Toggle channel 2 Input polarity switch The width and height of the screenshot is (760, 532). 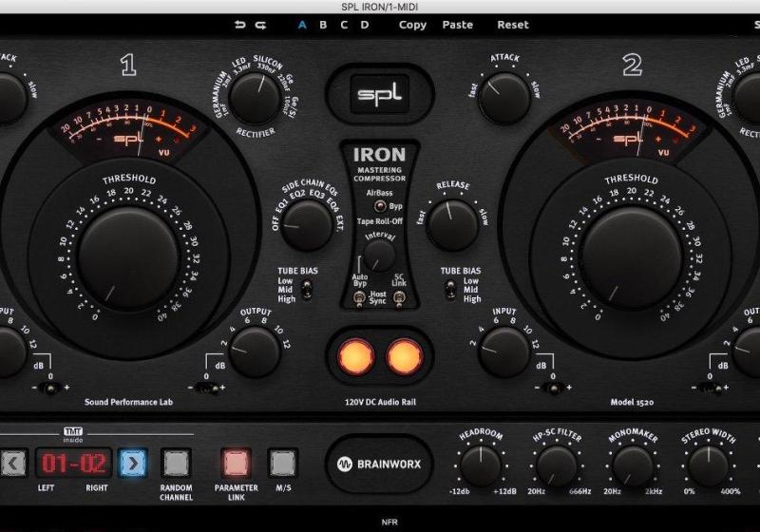(553, 388)
